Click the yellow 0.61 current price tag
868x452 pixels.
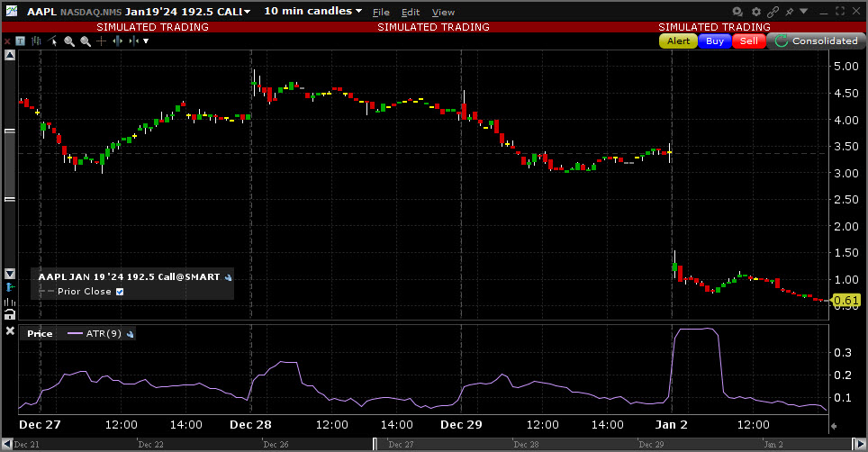(845, 301)
